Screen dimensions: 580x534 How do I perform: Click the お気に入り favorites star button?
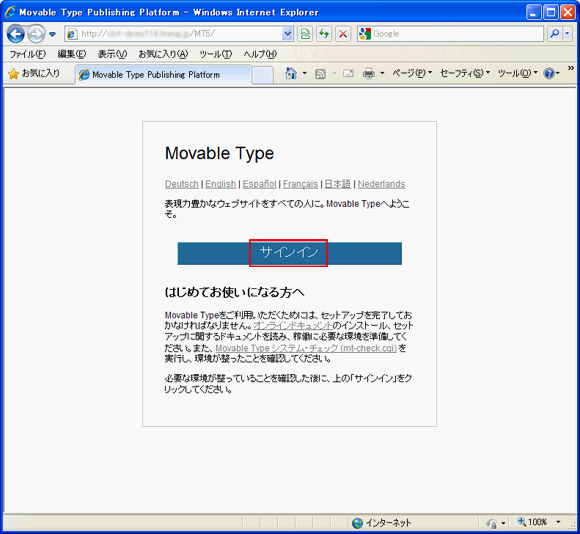(x=34, y=74)
